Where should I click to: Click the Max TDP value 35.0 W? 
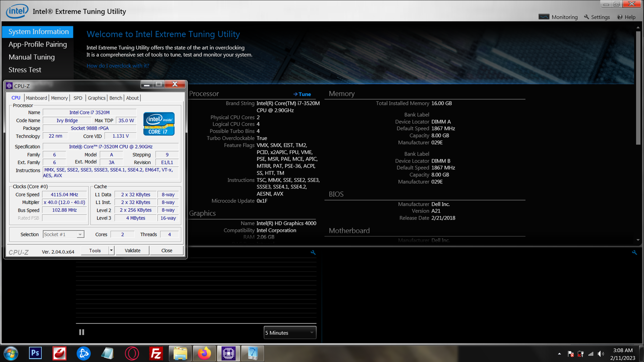(x=126, y=120)
